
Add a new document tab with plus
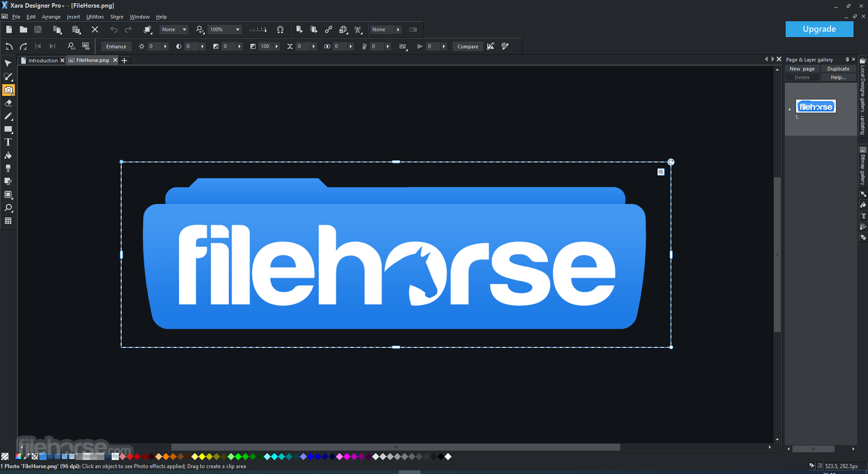coord(124,60)
